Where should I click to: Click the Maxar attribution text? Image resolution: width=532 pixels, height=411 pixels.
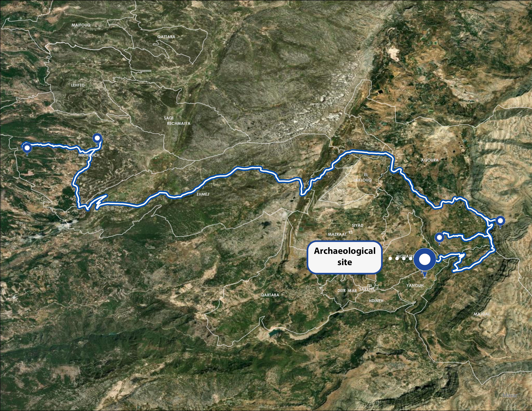coord(510,395)
